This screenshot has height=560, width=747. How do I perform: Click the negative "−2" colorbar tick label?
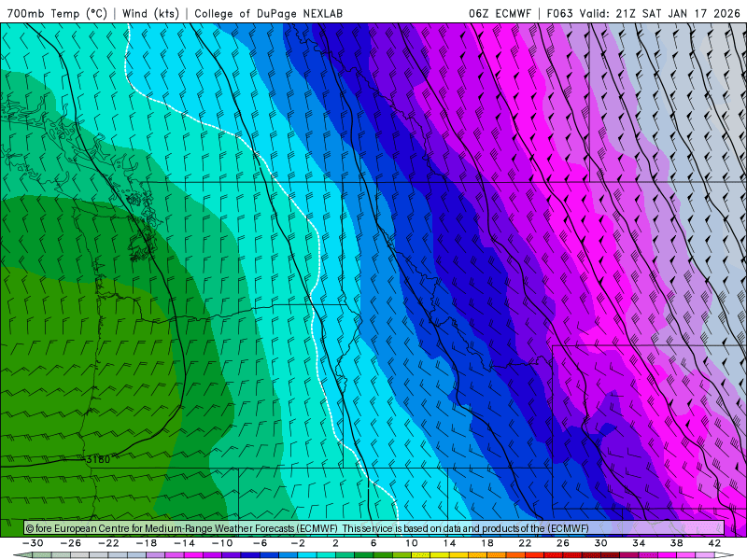click(298, 543)
